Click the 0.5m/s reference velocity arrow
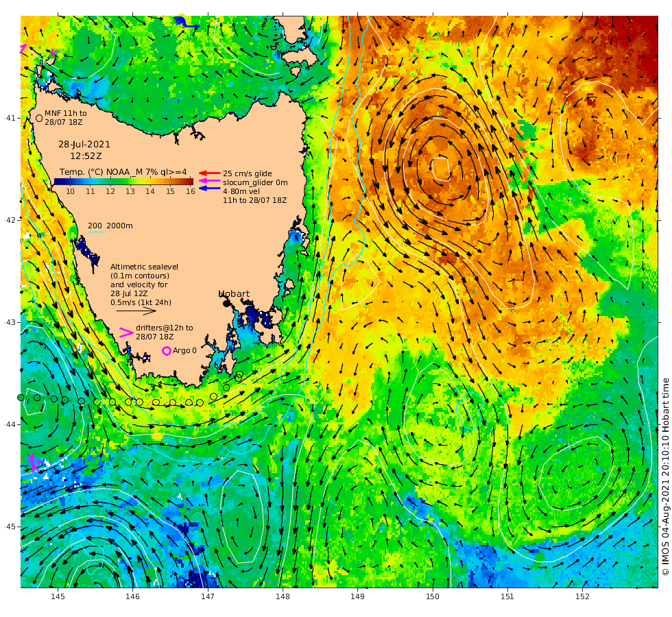This screenshot has width=672, height=617. 136,311
